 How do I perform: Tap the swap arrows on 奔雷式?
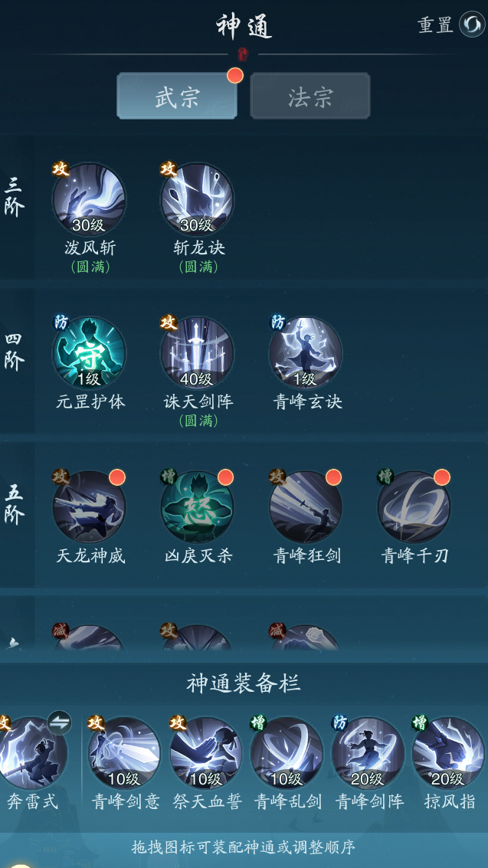[59, 722]
